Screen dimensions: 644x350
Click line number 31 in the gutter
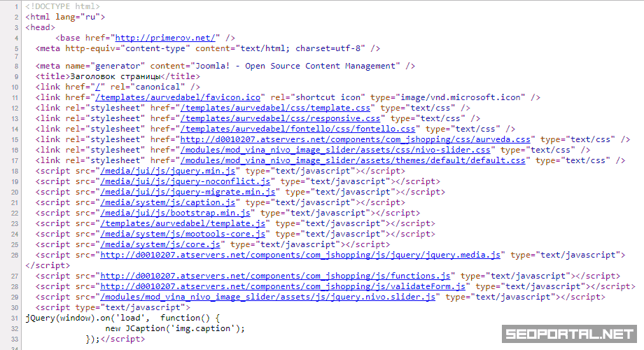tap(15, 318)
